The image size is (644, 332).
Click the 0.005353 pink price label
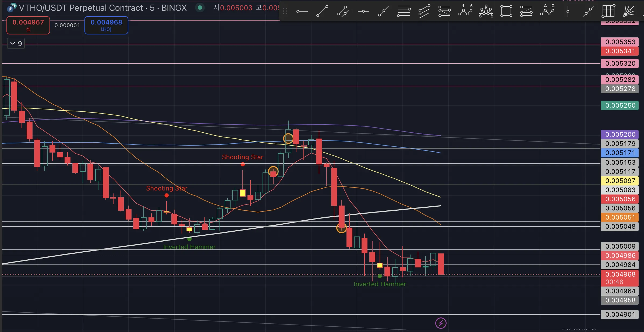pyautogui.click(x=620, y=42)
